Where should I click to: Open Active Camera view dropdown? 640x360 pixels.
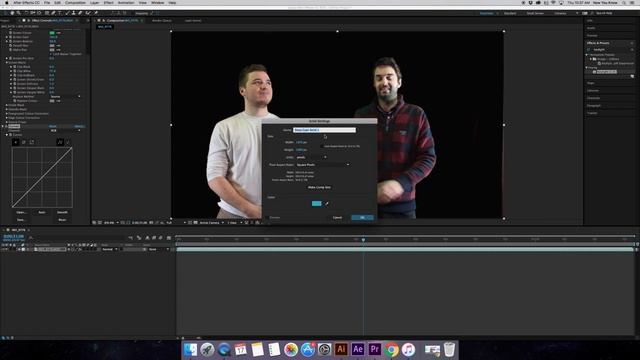211,223
